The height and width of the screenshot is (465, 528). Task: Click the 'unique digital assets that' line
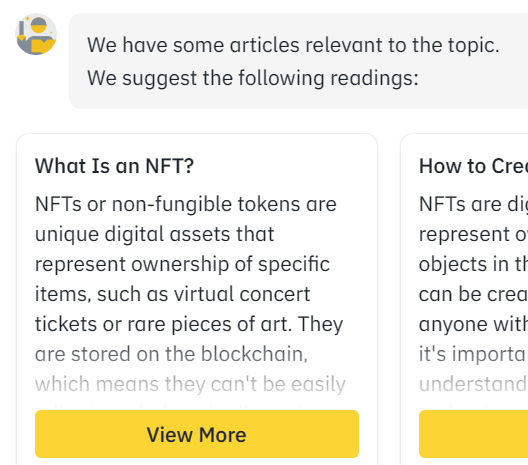click(155, 234)
